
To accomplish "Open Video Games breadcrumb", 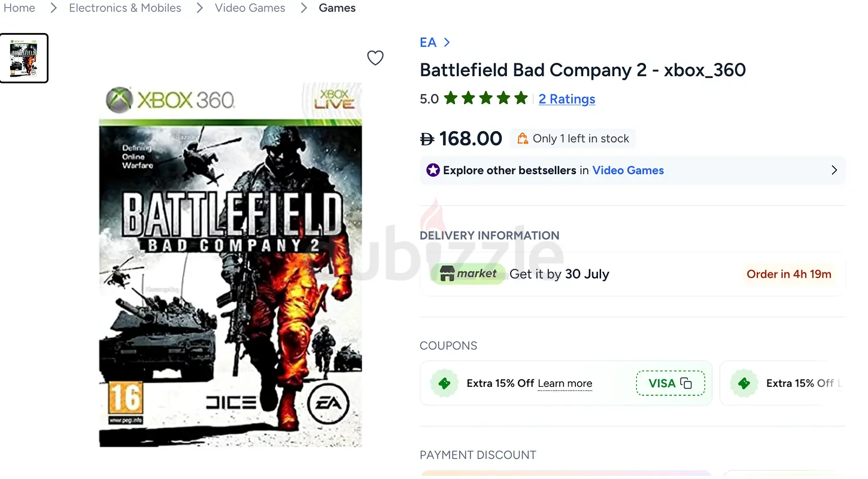I will pyautogui.click(x=250, y=8).
